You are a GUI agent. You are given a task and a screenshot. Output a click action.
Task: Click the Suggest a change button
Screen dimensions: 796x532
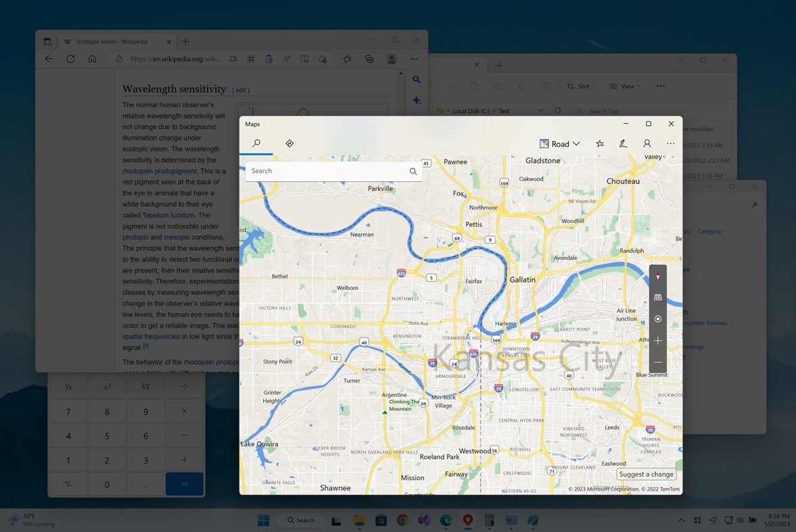pos(647,474)
